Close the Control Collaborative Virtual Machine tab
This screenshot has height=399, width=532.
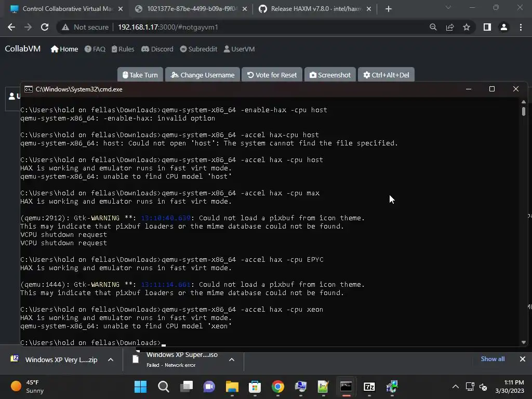point(121,9)
